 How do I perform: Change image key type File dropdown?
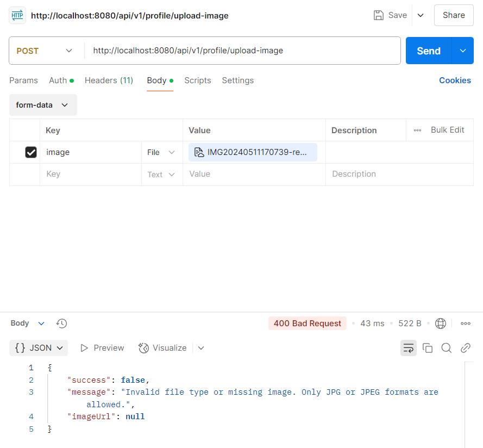161,152
